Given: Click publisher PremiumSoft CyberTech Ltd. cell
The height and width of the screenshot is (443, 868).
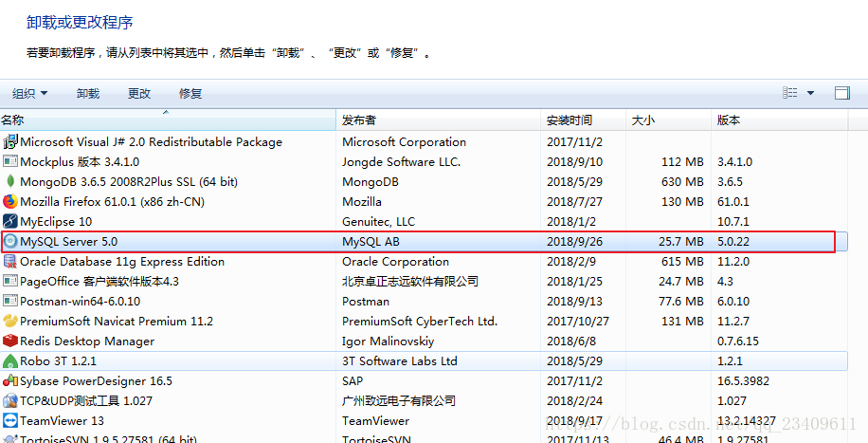Looking at the screenshot, I should [420, 321].
